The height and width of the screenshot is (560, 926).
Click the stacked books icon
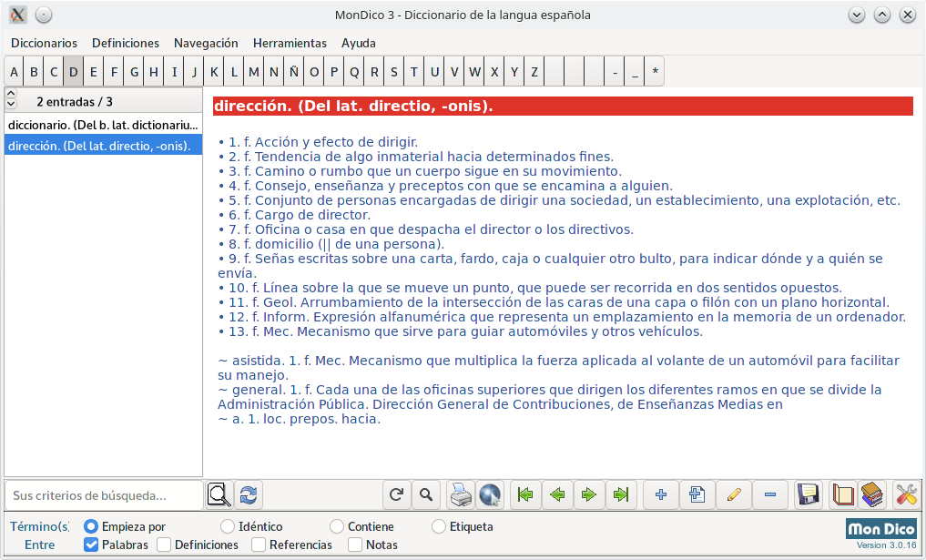pyautogui.click(x=872, y=495)
